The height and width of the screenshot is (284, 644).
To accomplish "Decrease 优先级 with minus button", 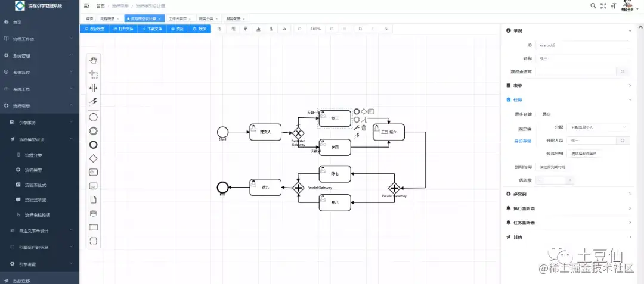I will [x=540, y=180].
